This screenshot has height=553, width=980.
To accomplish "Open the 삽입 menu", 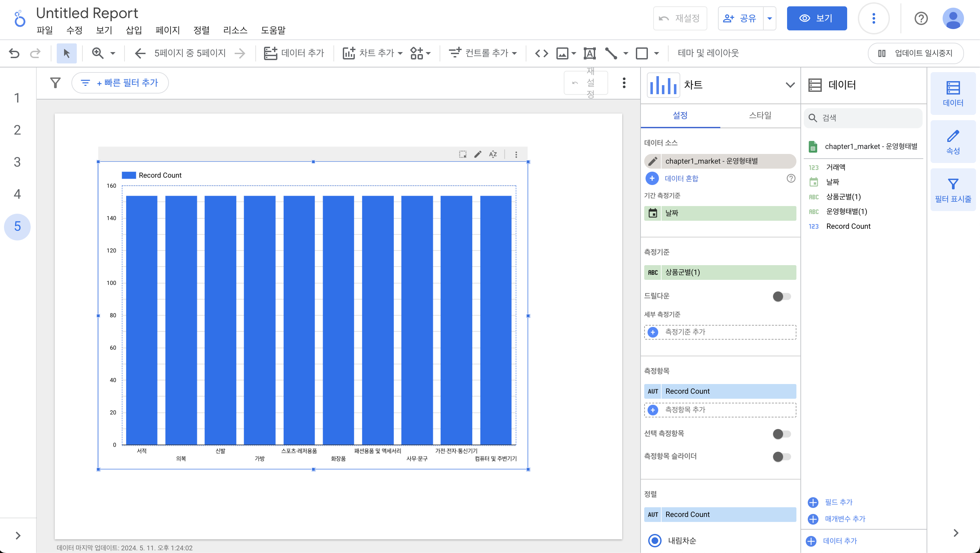I will coord(134,30).
